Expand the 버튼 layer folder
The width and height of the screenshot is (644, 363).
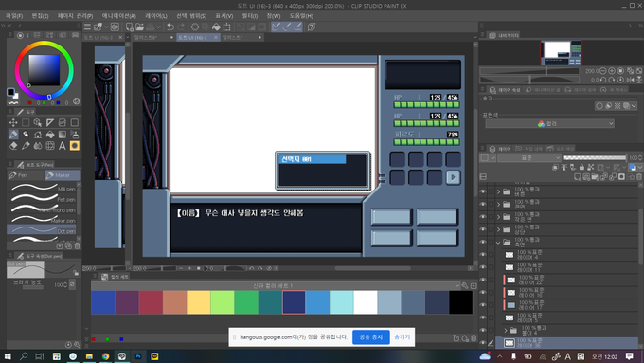pyautogui.click(x=498, y=191)
